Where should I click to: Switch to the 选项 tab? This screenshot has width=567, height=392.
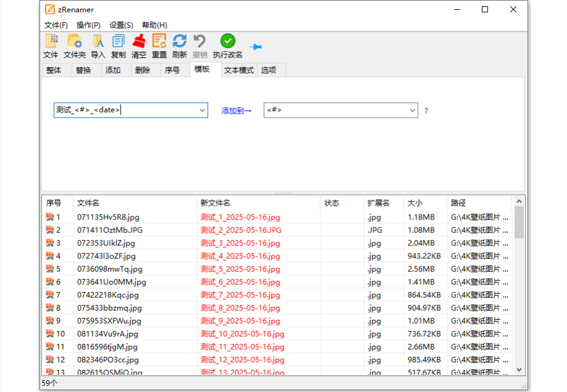tap(270, 70)
